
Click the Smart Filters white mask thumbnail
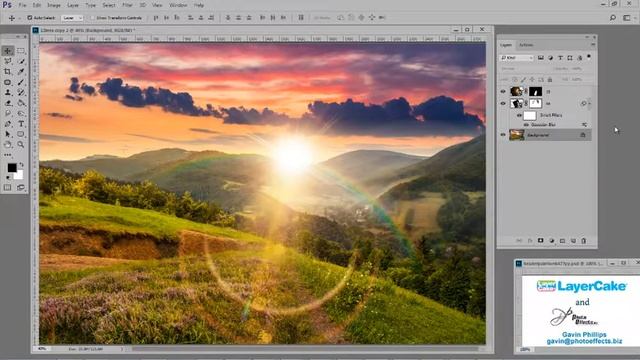529,116
